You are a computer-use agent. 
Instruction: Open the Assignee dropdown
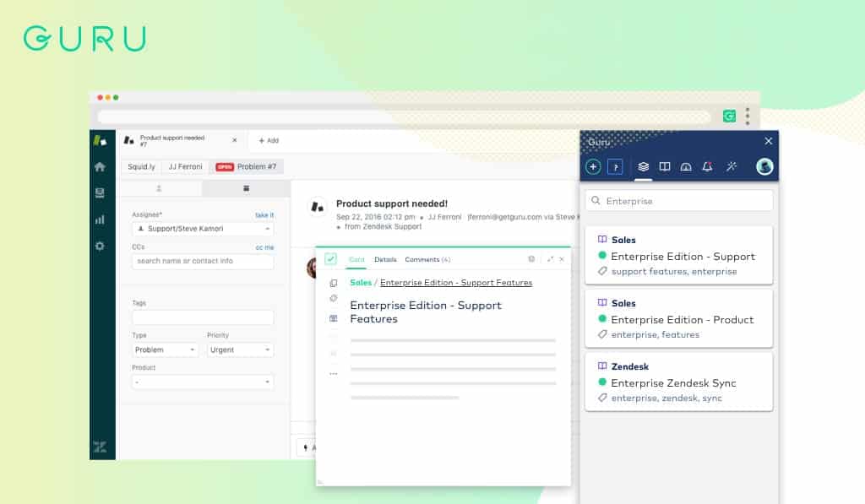(203, 229)
